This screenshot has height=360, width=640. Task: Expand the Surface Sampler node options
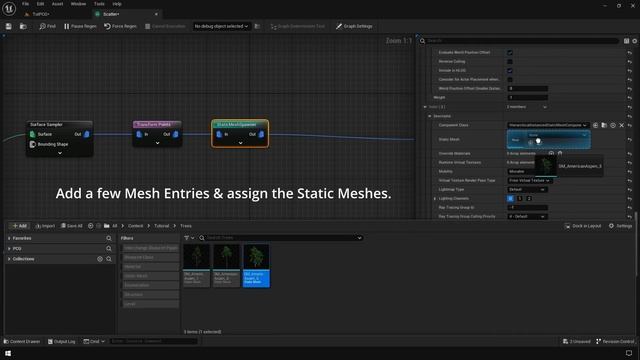[60, 153]
